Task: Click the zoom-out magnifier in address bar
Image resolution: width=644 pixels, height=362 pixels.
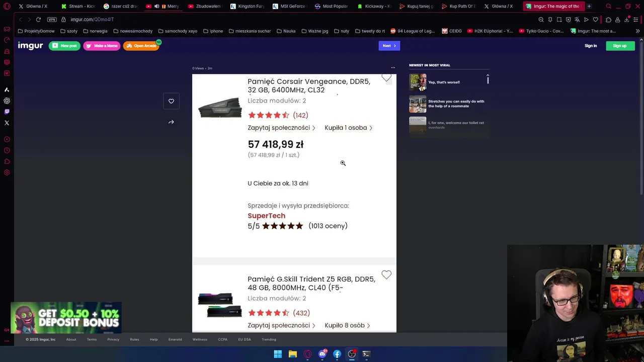Action: pos(541,20)
